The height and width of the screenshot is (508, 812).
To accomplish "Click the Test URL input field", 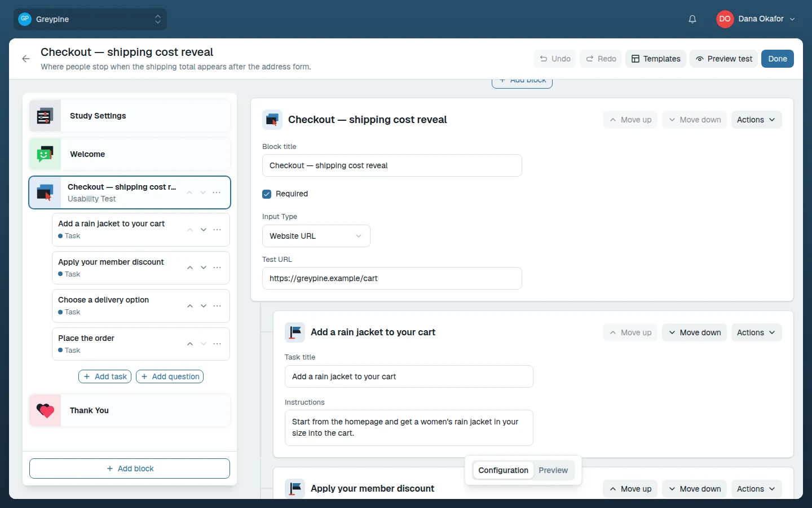I will point(392,278).
